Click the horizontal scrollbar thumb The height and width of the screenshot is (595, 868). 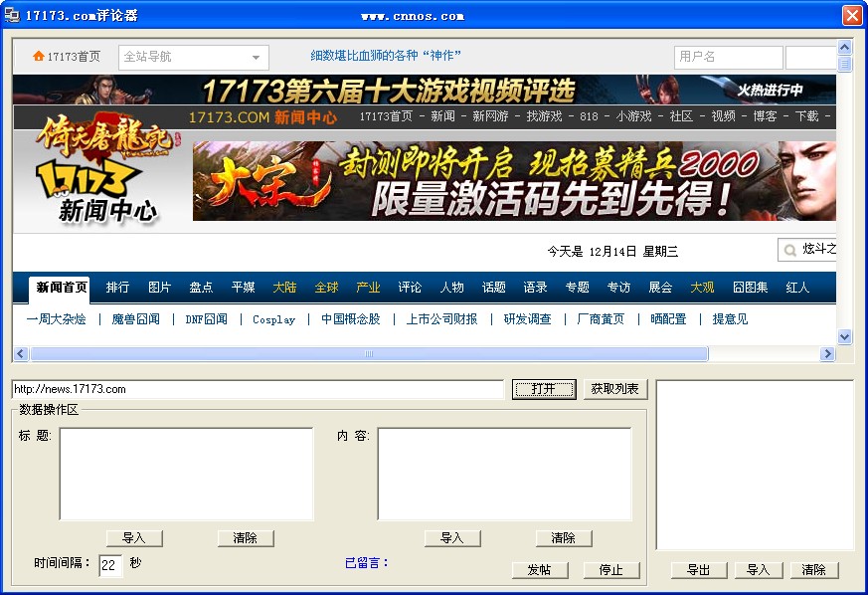point(369,353)
